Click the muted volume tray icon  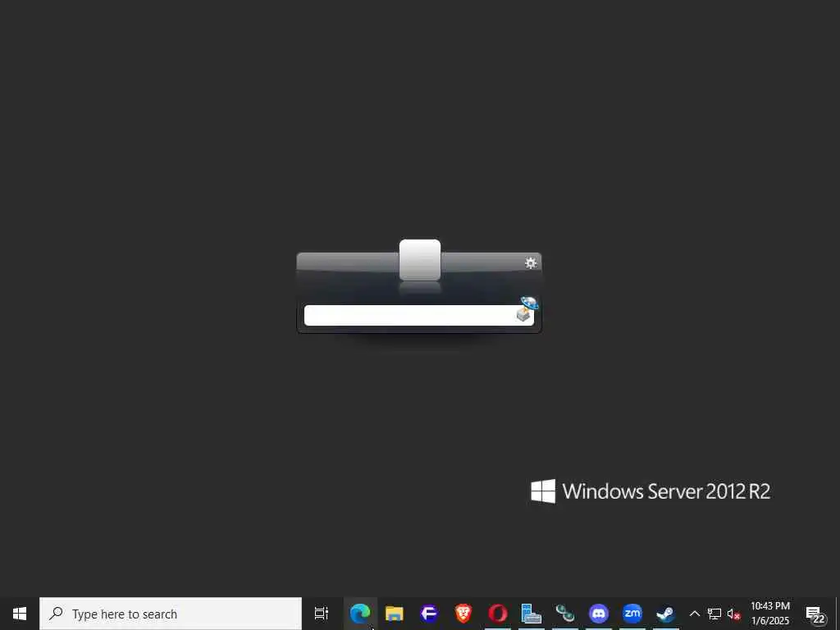click(734, 614)
